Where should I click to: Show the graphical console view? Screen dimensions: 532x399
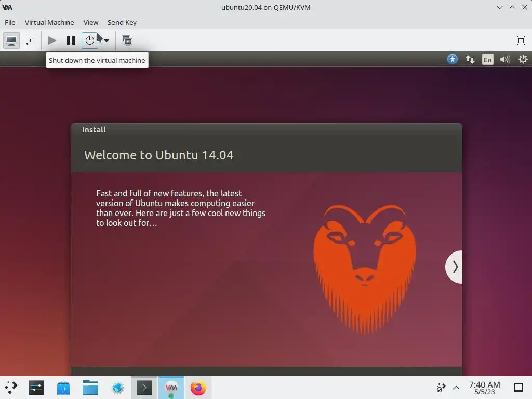pyautogui.click(x=11, y=41)
